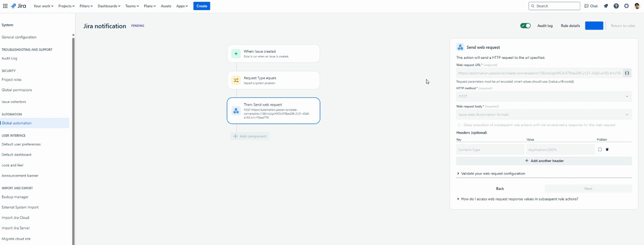Viewport: 644px width, 245px height.
Task: Open the Your work menu
Action: pos(43,6)
